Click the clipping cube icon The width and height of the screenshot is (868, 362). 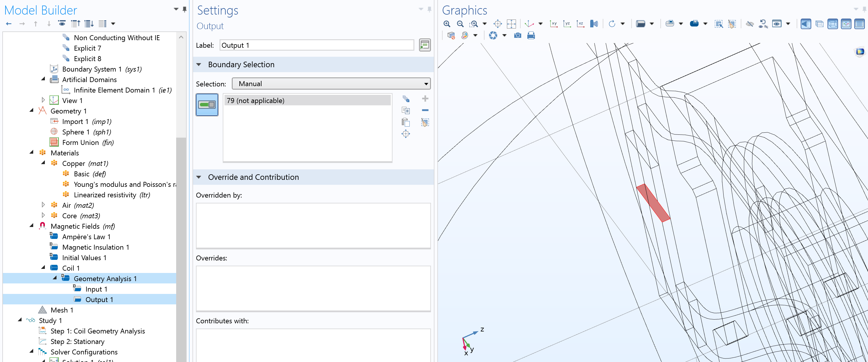[x=451, y=36]
